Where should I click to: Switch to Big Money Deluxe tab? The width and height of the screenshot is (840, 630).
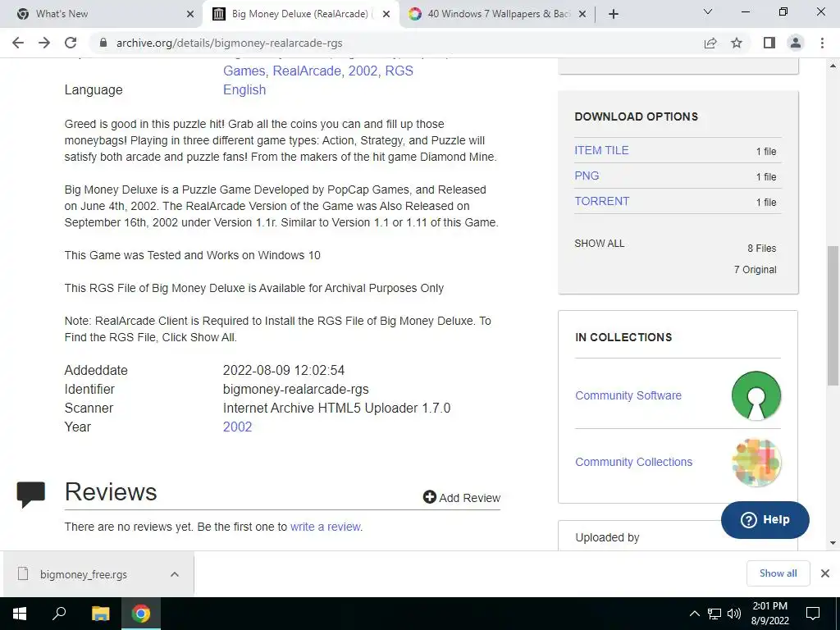[x=300, y=14]
